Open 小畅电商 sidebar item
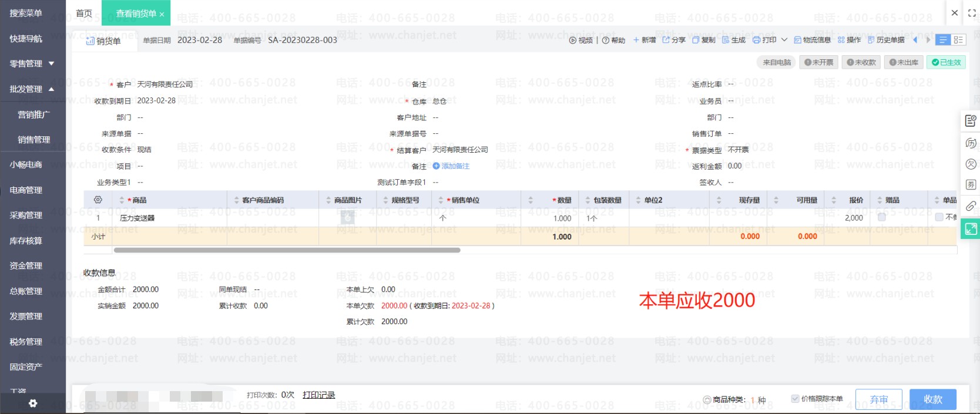The image size is (980, 414). tap(26, 164)
